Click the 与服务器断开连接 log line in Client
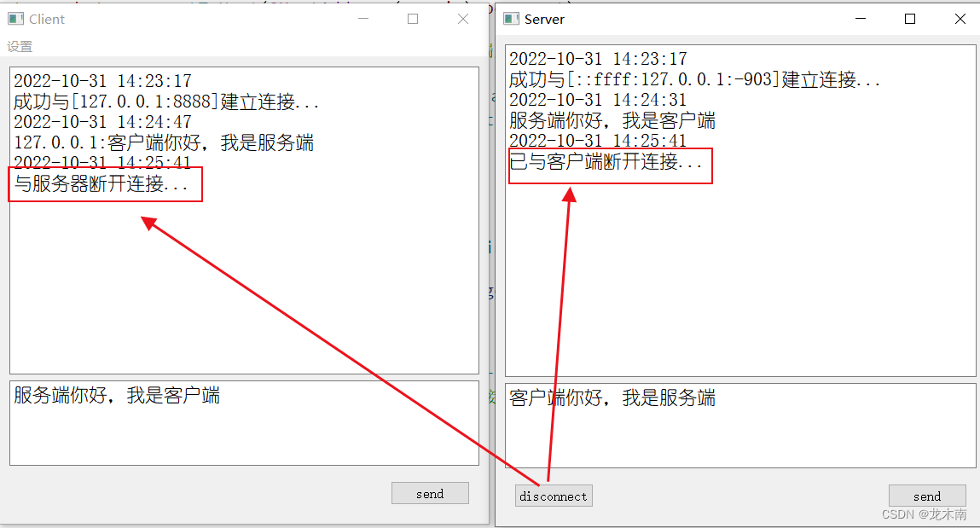This screenshot has width=980, height=528. point(101,183)
